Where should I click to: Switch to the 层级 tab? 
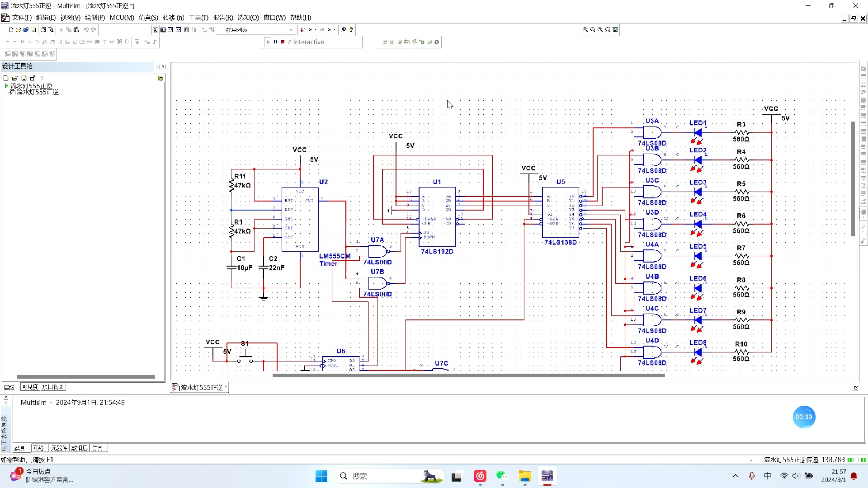pyautogui.click(x=9, y=387)
